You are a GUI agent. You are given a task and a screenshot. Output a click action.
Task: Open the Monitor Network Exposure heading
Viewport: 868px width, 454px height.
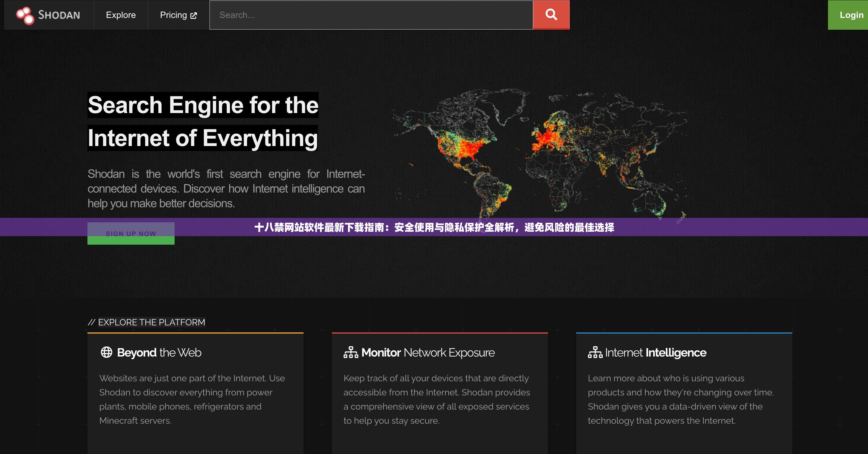(x=428, y=352)
